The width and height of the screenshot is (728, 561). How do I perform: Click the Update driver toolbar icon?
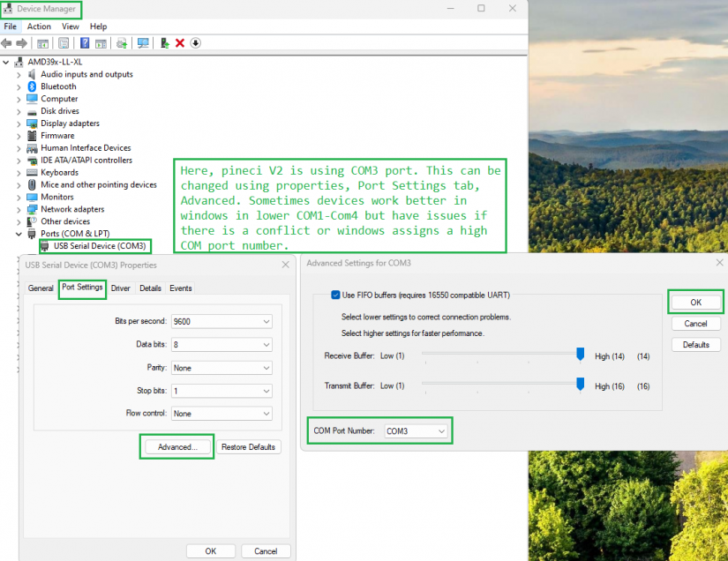coord(165,43)
